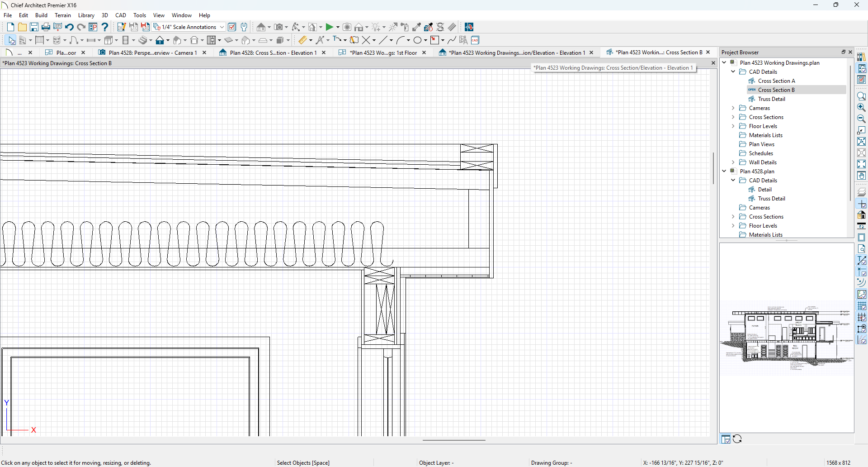The image size is (868, 467).
Task: Select the Plan Views folder
Action: tap(761, 144)
